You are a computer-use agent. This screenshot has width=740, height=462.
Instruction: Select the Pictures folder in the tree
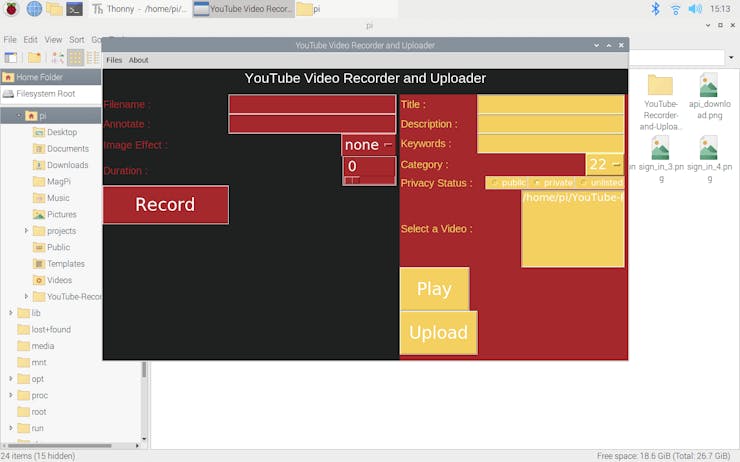[x=55, y=214]
